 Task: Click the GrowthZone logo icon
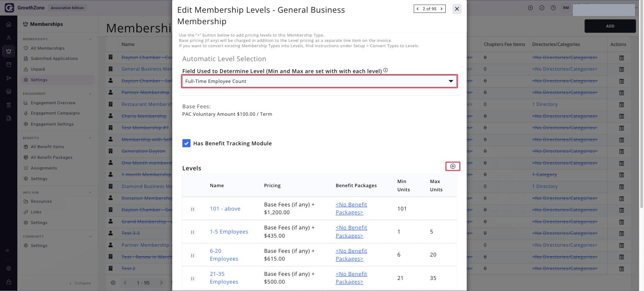[9, 8]
